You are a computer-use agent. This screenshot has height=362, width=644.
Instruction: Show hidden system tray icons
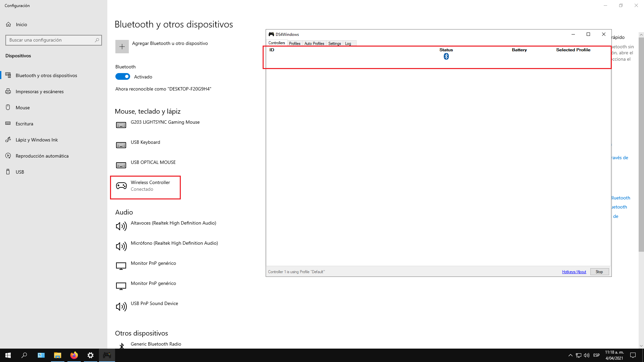(x=570, y=355)
